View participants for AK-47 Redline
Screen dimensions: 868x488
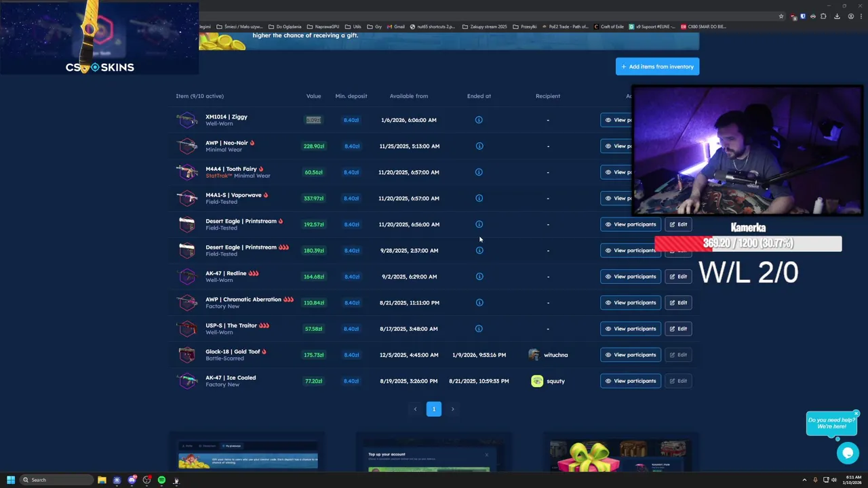pos(630,277)
